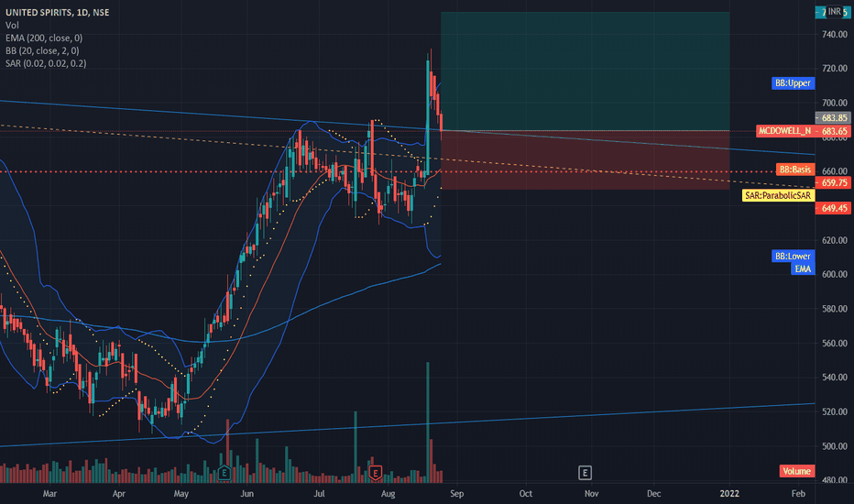Click the BB:Upper price scale label
Viewport: 854px width, 504px height.
tap(793, 82)
